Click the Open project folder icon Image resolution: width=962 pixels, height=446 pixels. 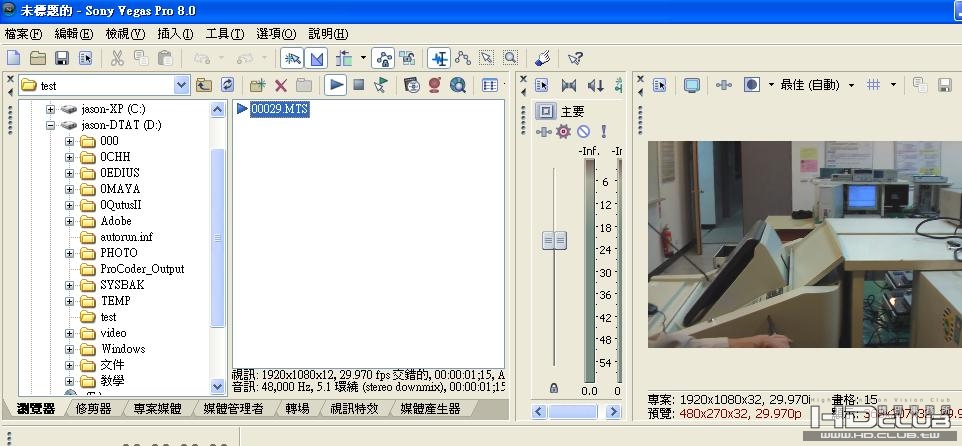pyautogui.click(x=38, y=58)
